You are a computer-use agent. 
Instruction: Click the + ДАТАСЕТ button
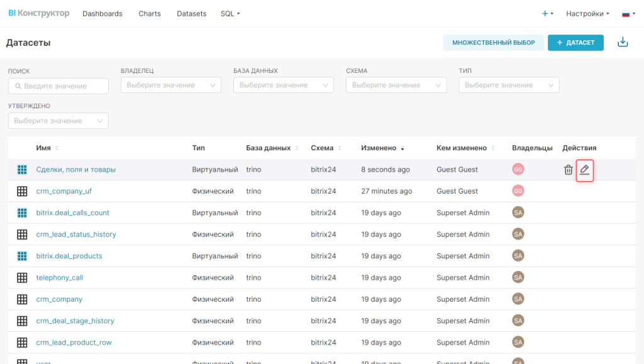575,43
